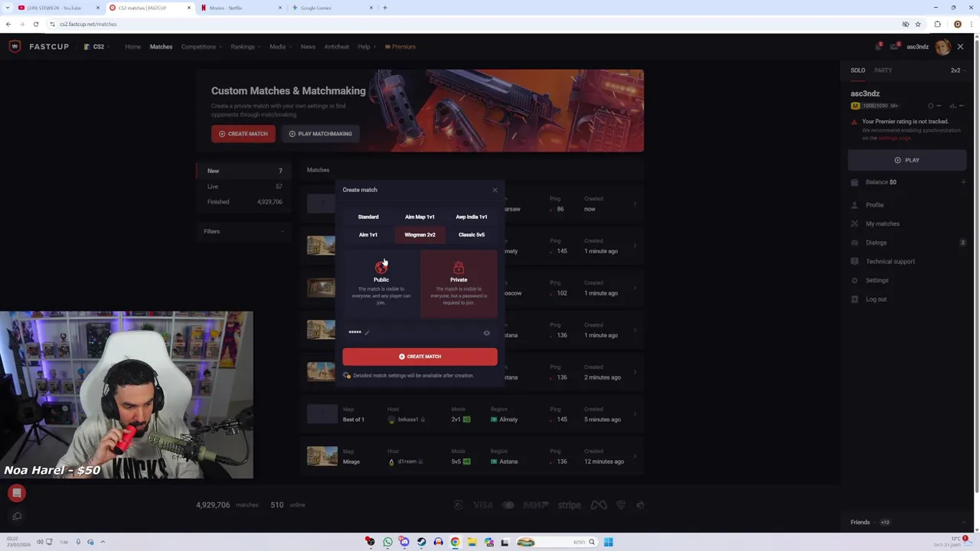Open Chrome from the taskbar
Image resolution: width=980 pixels, height=551 pixels.
pyautogui.click(x=455, y=542)
